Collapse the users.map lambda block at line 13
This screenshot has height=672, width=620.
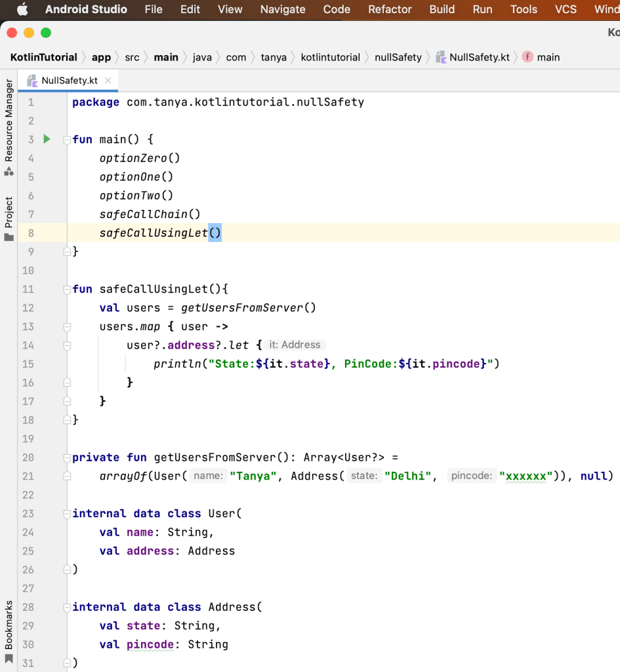coord(66,327)
